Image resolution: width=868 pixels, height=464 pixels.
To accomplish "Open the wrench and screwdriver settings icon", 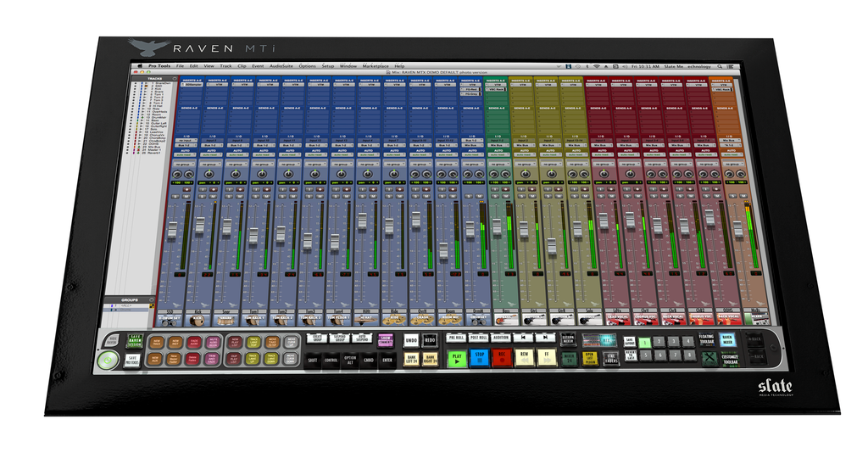I will (709, 360).
